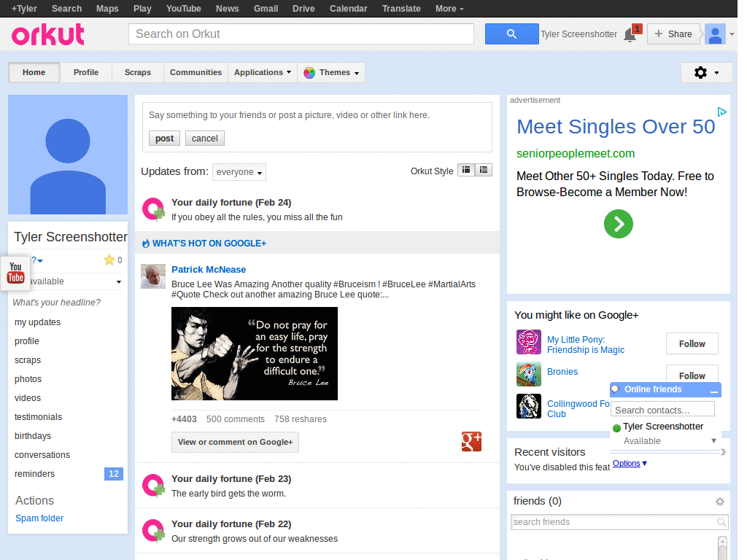Expand the Applications menu

pos(263,72)
